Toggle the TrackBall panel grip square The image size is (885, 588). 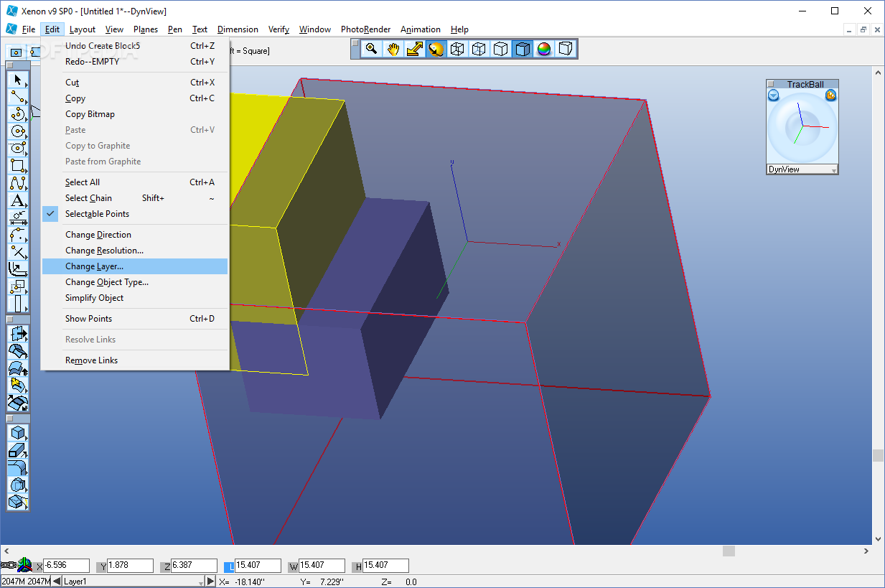click(772, 84)
